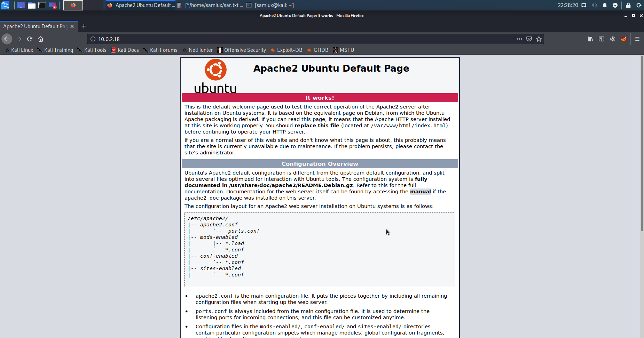The width and height of the screenshot is (644, 338).
Task: Switch to the sar.txt editor taskbar window
Action: point(210,5)
